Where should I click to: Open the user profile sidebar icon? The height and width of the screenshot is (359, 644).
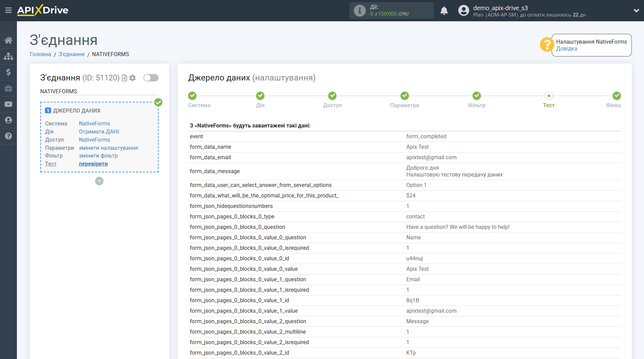tap(8, 120)
